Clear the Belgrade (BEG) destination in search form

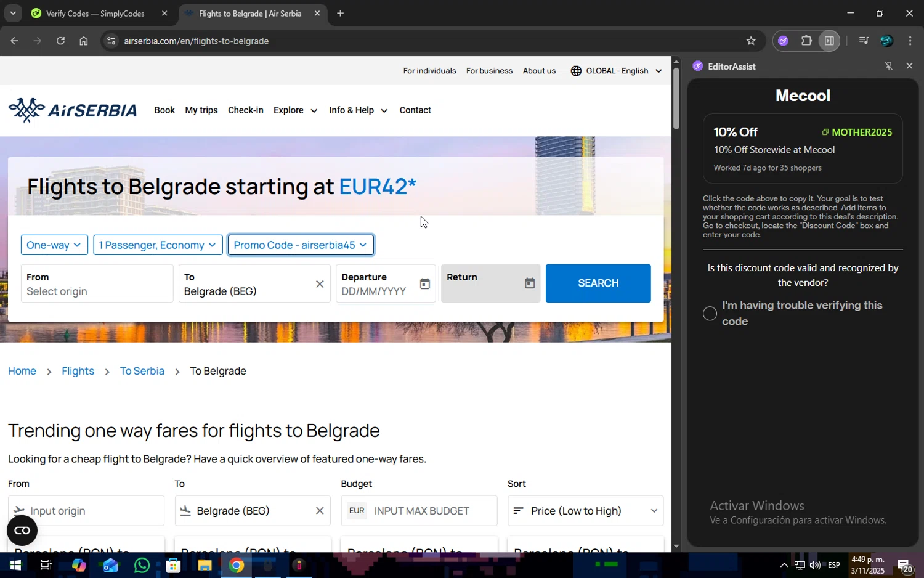pos(320,284)
